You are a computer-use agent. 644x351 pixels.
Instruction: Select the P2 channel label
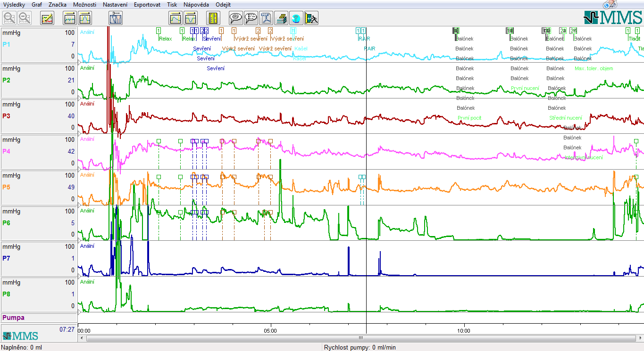6,80
